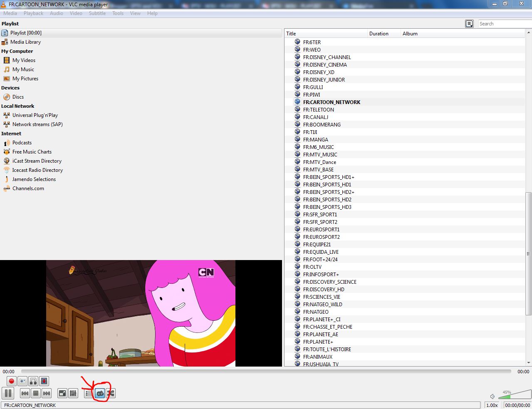Select Discs under Devices
This screenshot has height=409, width=532.
[x=18, y=97]
